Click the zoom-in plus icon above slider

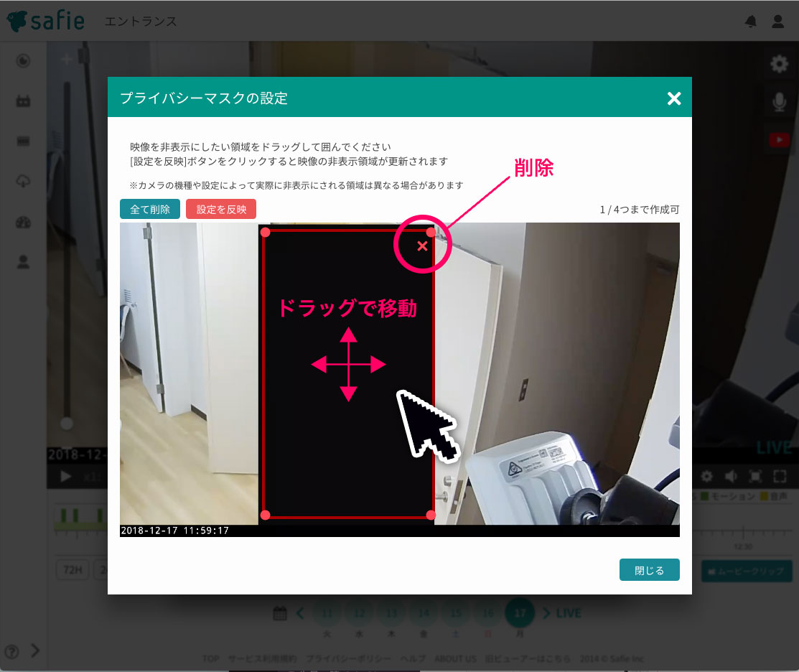pos(66,60)
